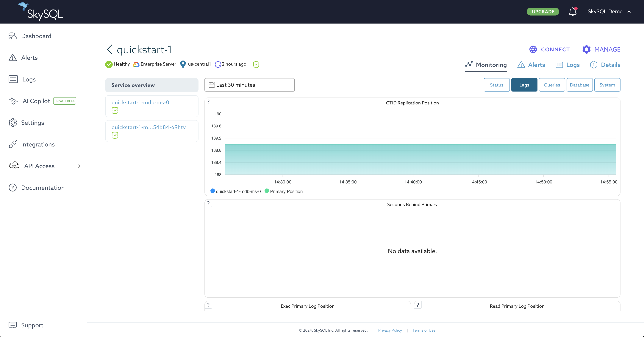Image resolution: width=644 pixels, height=337 pixels.
Task: Click inside the GTID Replication Position chart area
Action: [421, 144]
